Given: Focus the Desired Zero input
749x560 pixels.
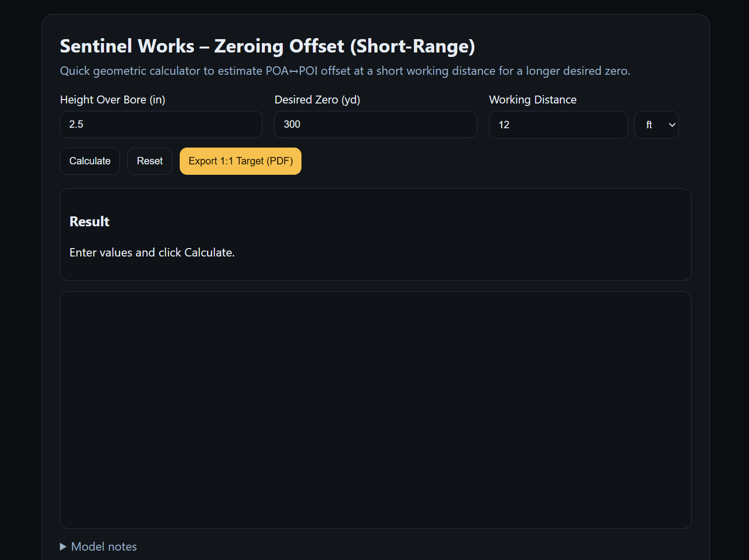Looking at the screenshot, I should coord(376,124).
